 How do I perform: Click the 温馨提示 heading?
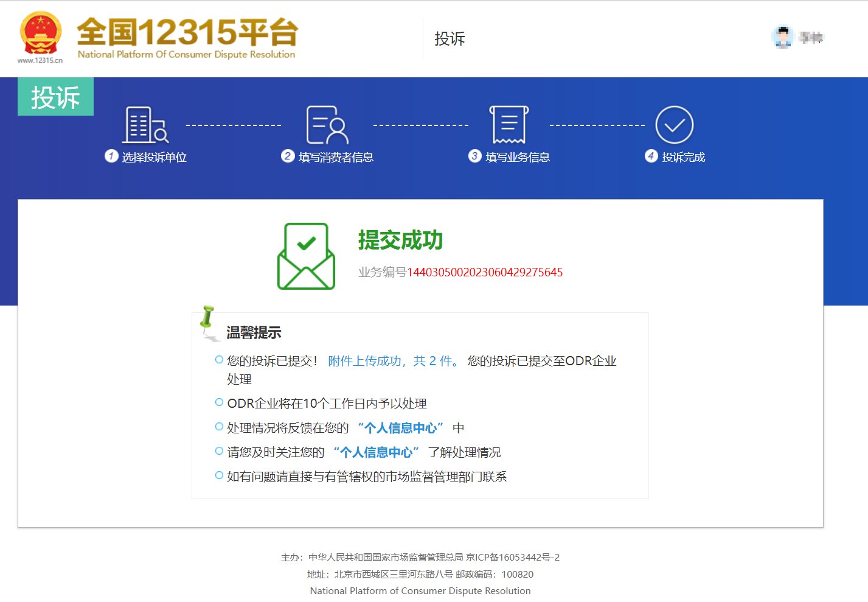(254, 332)
